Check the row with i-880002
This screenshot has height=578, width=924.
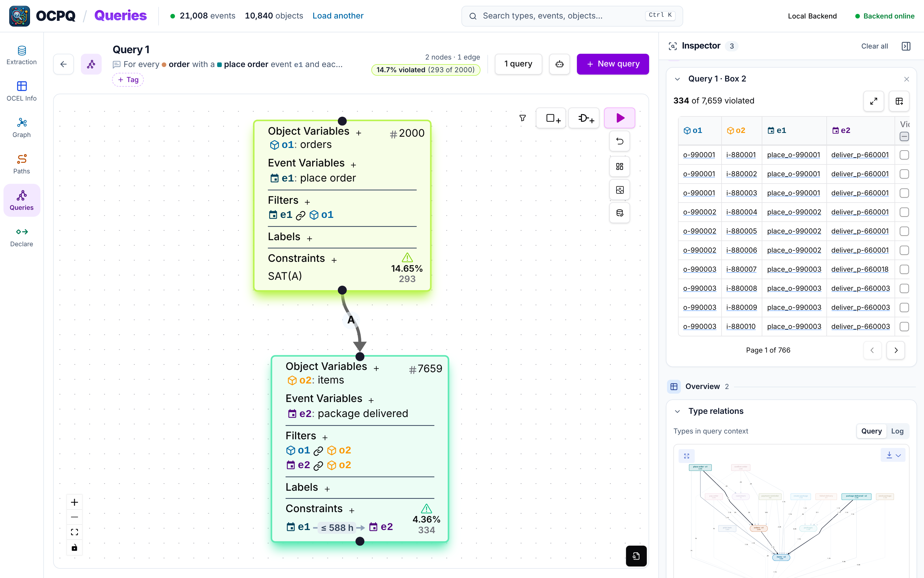904,174
